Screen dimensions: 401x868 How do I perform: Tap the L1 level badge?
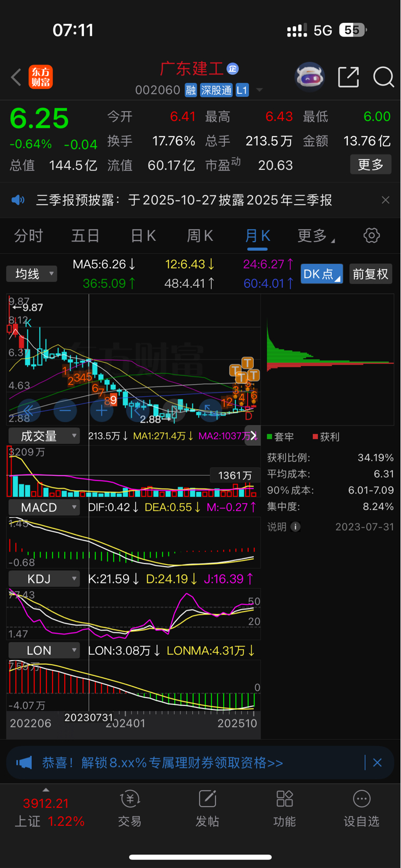click(x=242, y=90)
